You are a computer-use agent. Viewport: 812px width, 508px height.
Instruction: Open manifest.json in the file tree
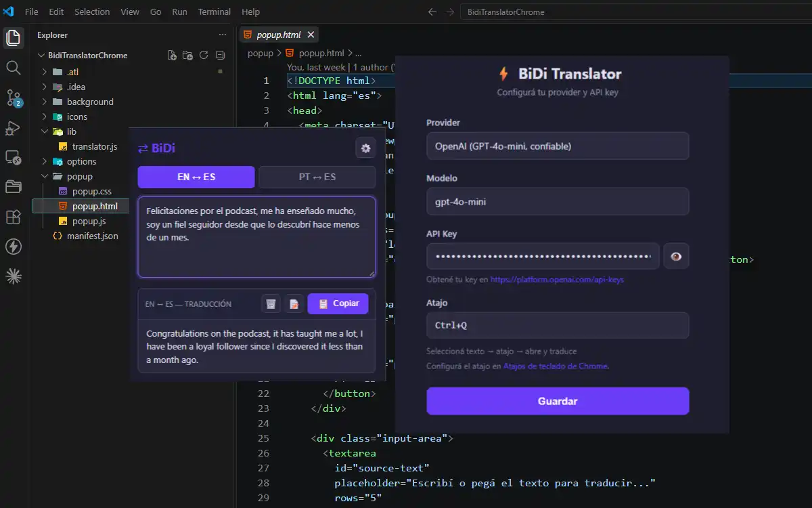92,236
